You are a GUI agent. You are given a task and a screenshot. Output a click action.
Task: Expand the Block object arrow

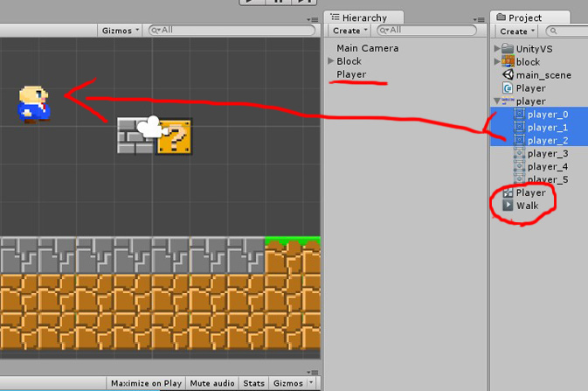click(331, 61)
